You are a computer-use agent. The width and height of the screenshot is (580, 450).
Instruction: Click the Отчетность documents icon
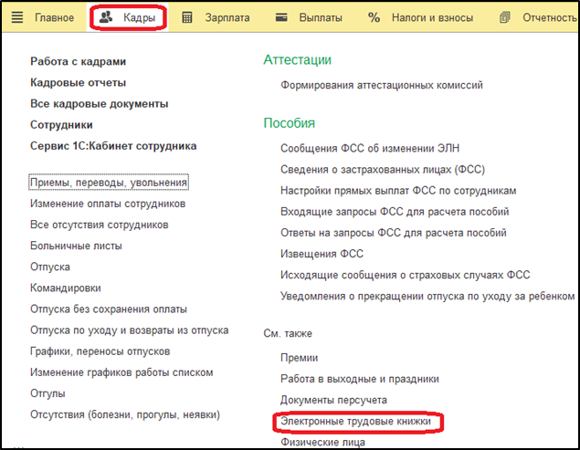505,17
